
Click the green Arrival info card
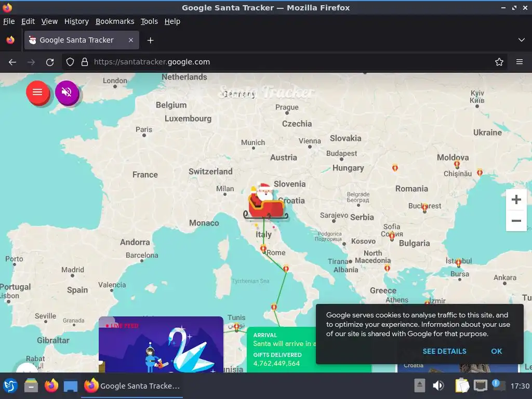281,350
